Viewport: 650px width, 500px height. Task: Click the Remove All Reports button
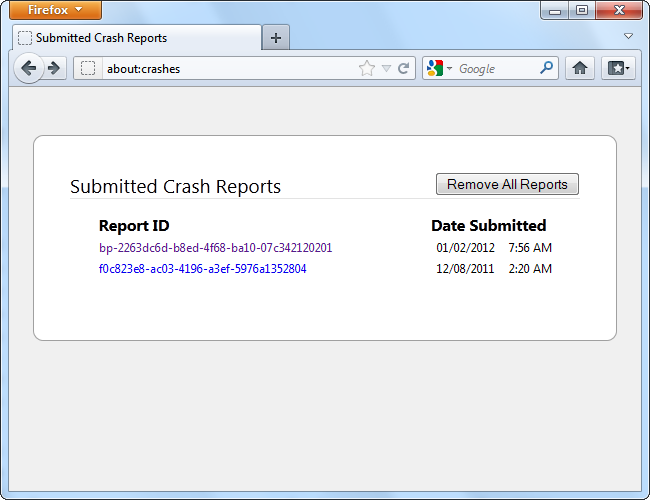click(x=507, y=184)
